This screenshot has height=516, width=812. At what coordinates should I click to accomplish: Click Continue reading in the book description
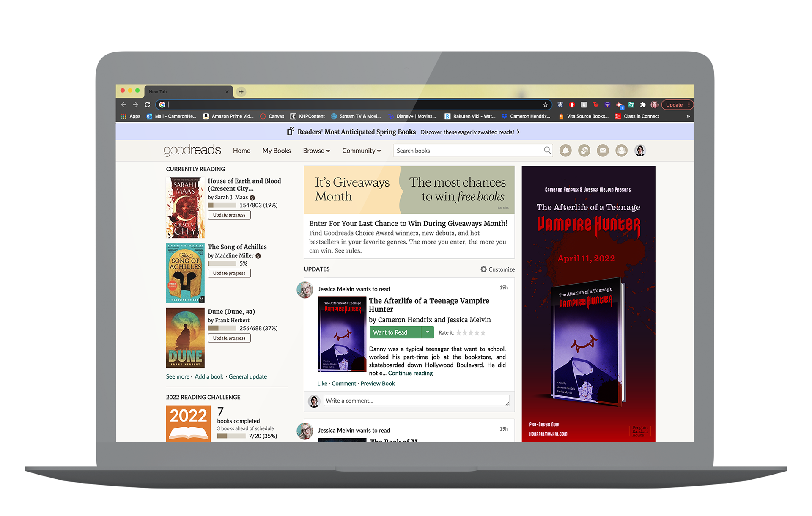click(410, 373)
